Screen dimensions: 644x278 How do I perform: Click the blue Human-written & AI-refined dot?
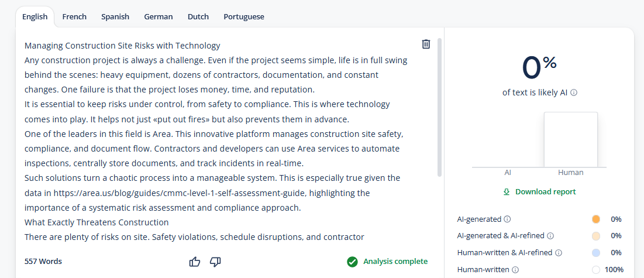pyautogui.click(x=596, y=252)
